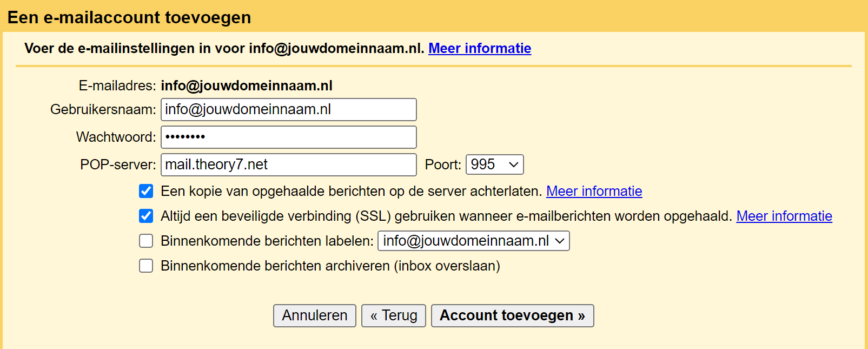The height and width of the screenshot is (349, 868).
Task: Click the 'Account toevoegen »' button
Action: pos(512,315)
